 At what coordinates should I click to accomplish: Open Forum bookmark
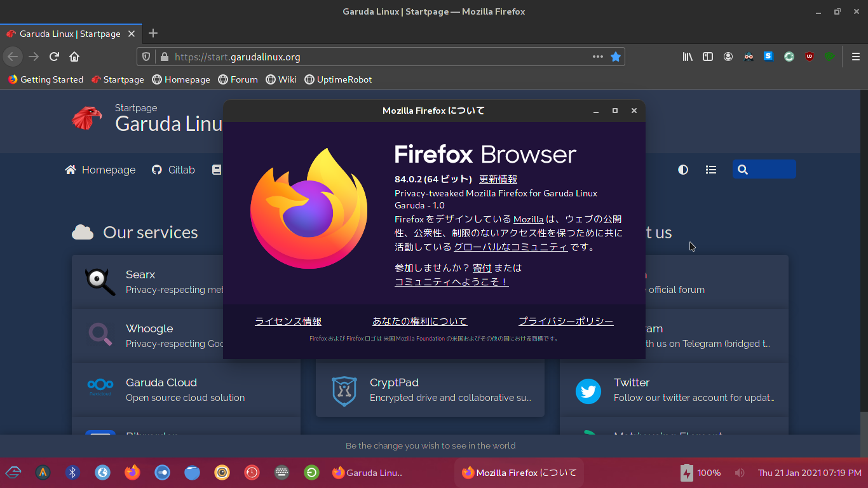tap(238, 79)
